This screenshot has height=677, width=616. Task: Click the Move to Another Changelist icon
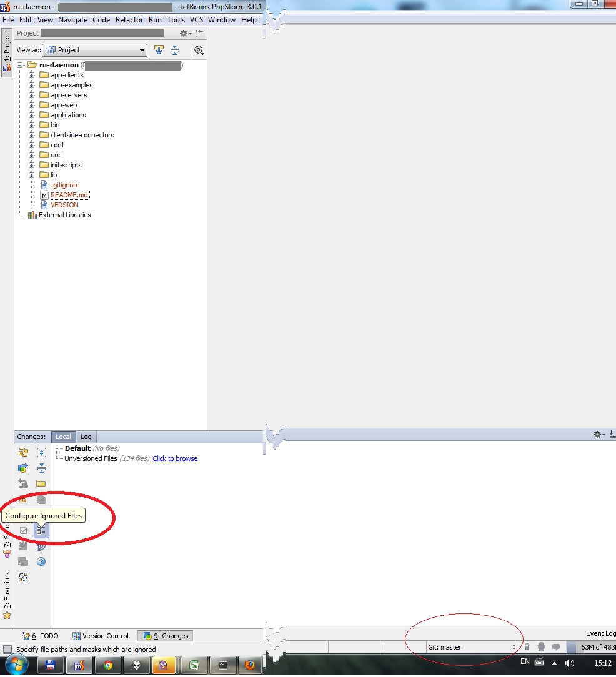[23, 546]
